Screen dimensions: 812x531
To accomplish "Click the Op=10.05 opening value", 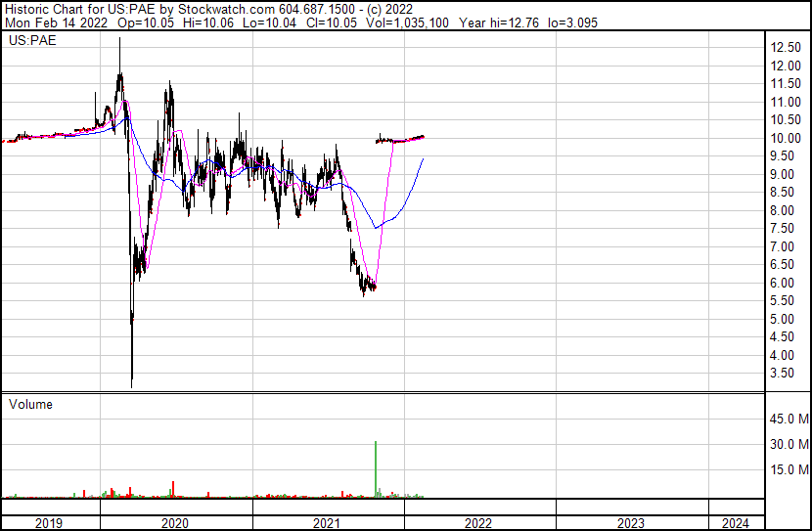I will click(x=146, y=22).
